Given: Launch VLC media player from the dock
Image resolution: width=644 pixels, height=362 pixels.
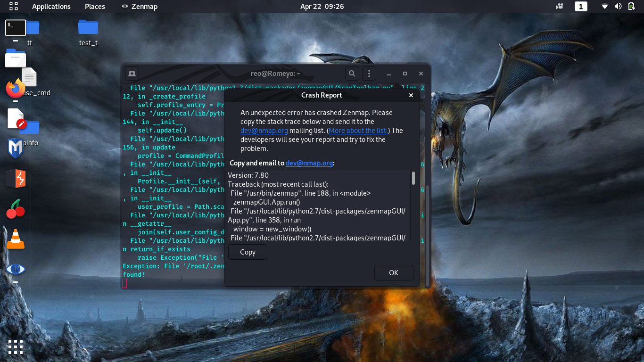Looking at the screenshot, I should click(16, 239).
